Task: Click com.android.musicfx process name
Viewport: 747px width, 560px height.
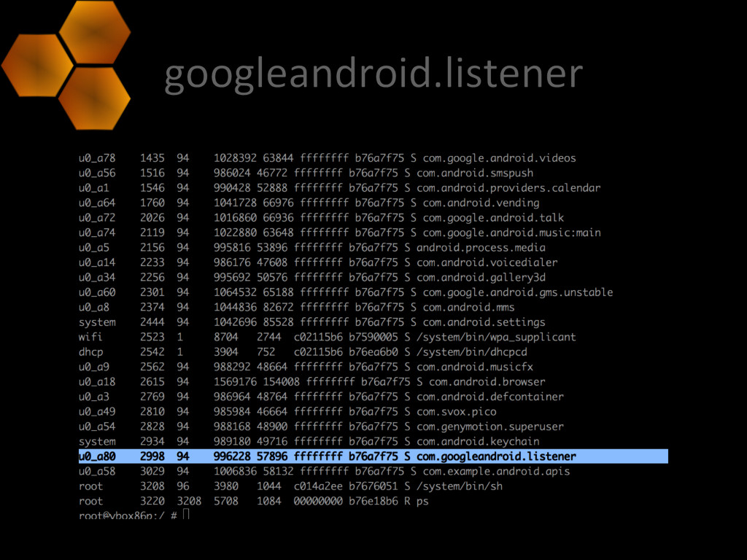Action: [x=474, y=367]
